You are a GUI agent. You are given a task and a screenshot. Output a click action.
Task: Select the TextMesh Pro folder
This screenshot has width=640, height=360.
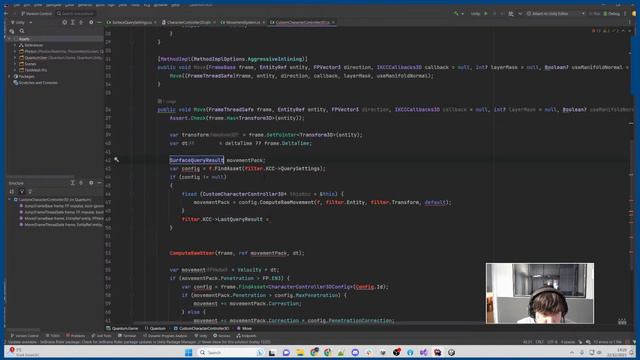36,70
